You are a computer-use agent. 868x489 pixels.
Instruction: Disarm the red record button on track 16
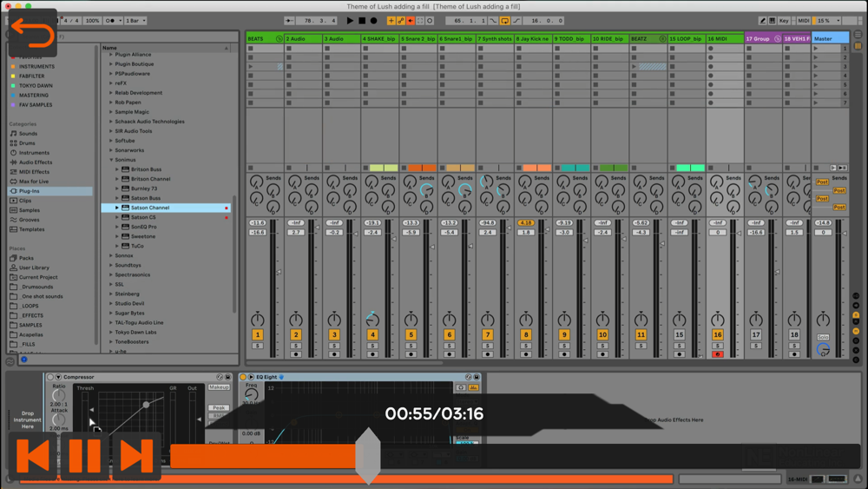[718, 354]
